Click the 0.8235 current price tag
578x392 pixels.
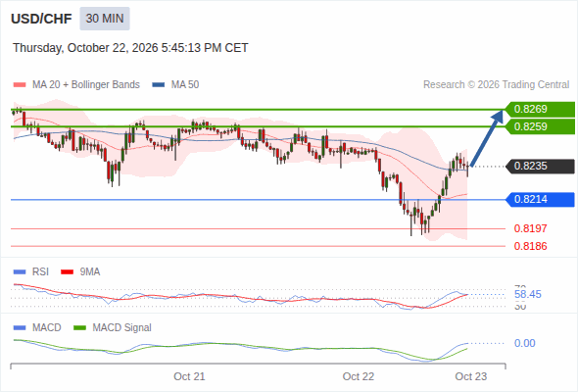point(540,167)
